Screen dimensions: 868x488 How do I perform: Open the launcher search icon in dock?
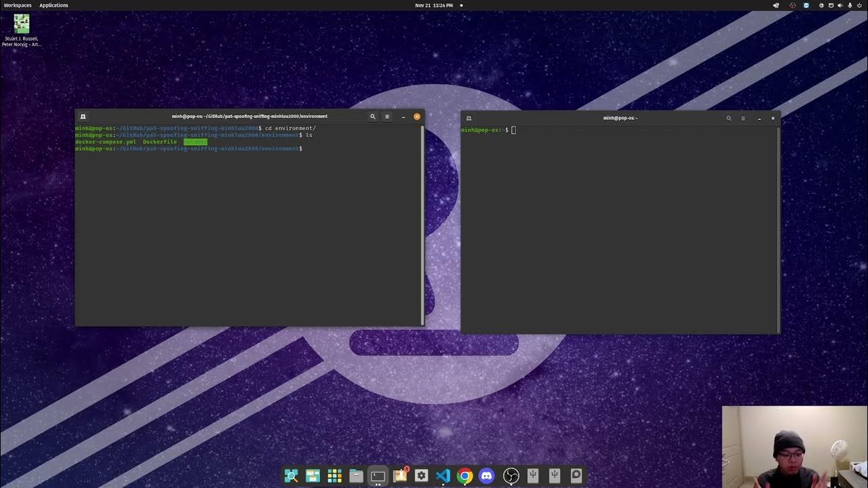click(291, 476)
